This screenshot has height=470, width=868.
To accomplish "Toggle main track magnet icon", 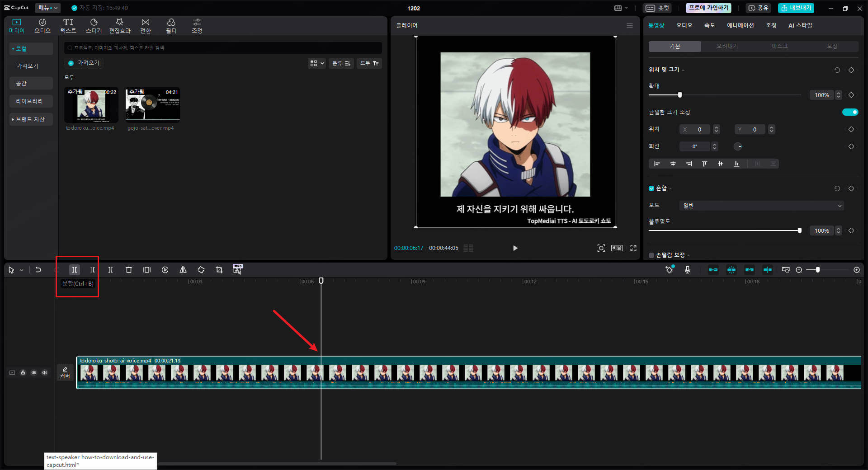I will pos(713,270).
